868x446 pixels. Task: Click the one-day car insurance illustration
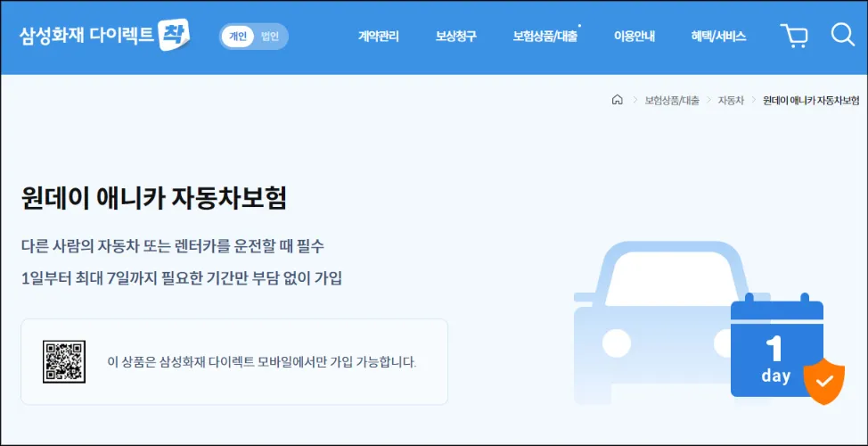pos(709,323)
